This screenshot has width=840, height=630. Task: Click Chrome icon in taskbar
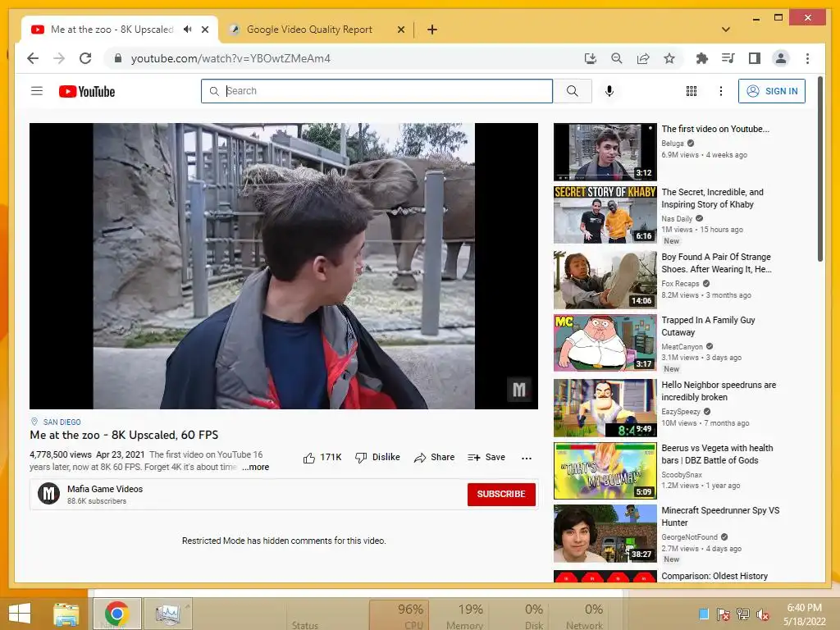tap(116, 614)
